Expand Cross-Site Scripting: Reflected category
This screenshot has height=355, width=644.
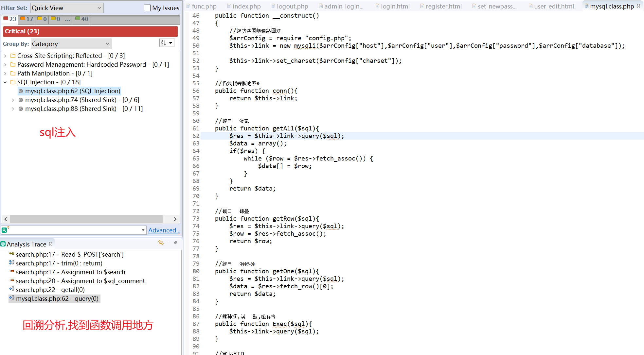(x=5, y=56)
